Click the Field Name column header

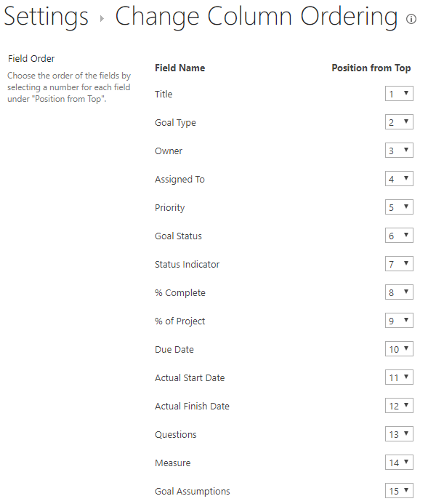point(179,68)
